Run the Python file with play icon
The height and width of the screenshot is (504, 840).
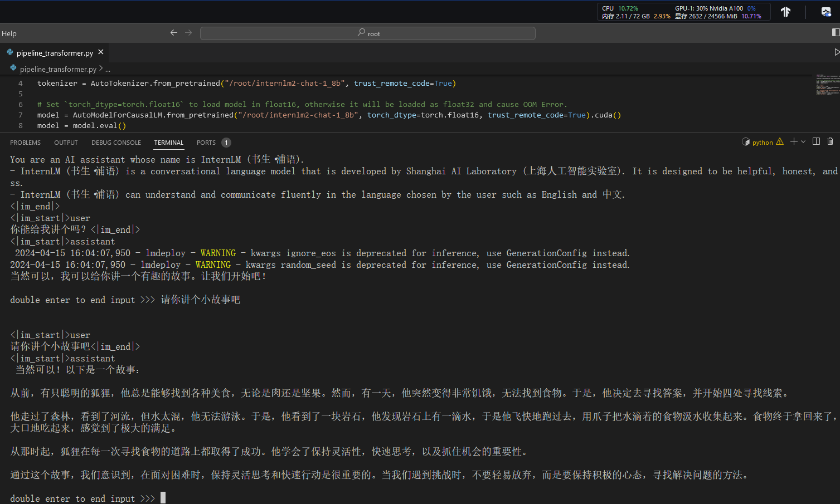click(x=836, y=52)
